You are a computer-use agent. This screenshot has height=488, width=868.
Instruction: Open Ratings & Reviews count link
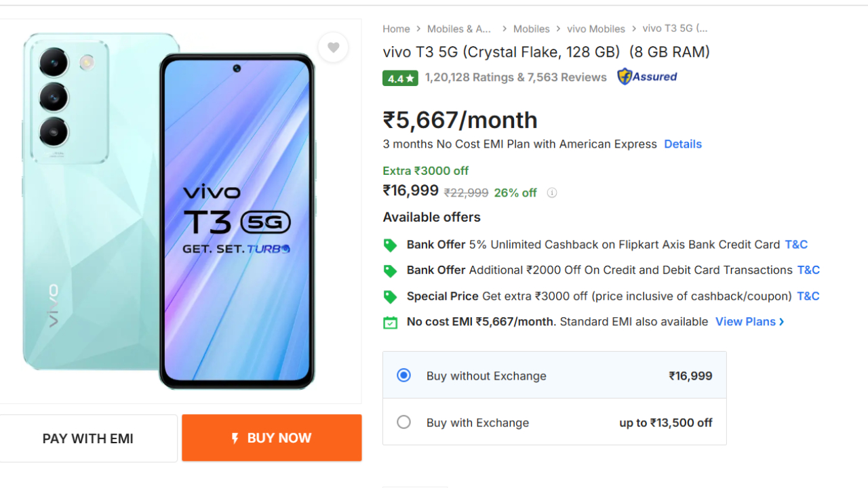pyautogui.click(x=515, y=77)
